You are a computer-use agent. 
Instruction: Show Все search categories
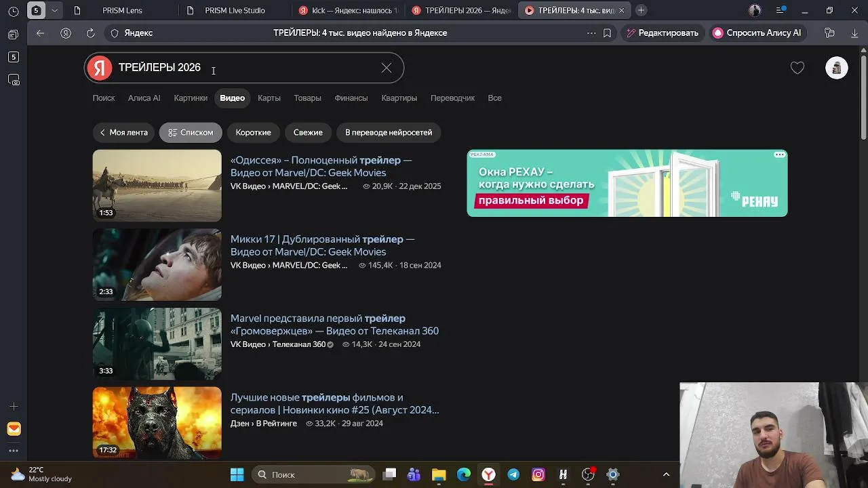495,98
